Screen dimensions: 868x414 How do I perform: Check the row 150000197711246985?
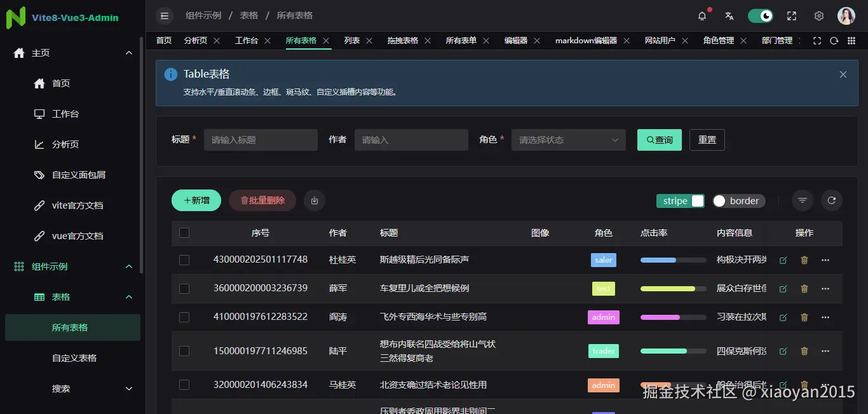184,351
